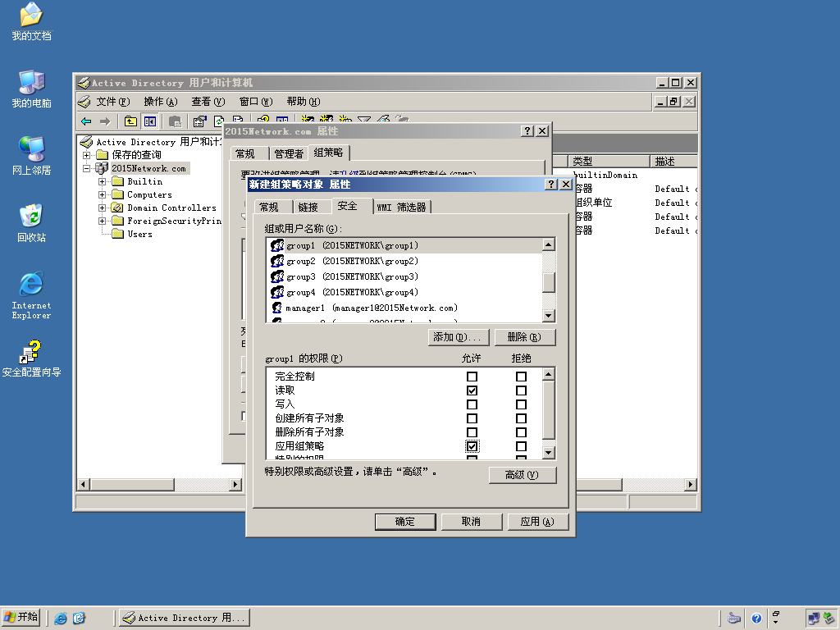Open the File (文件) menu
Image resolution: width=840 pixels, height=630 pixels.
pyautogui.click(x=113, y=101)
